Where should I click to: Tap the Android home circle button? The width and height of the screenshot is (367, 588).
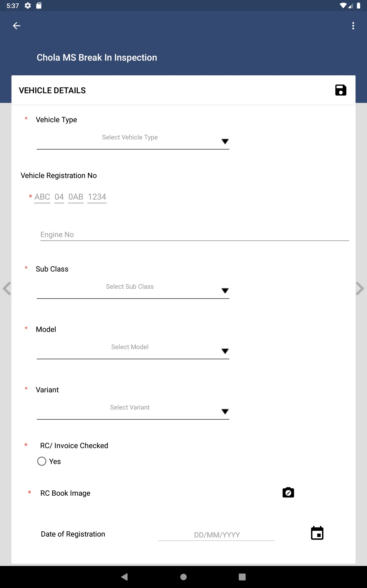[x=183, y=577]
